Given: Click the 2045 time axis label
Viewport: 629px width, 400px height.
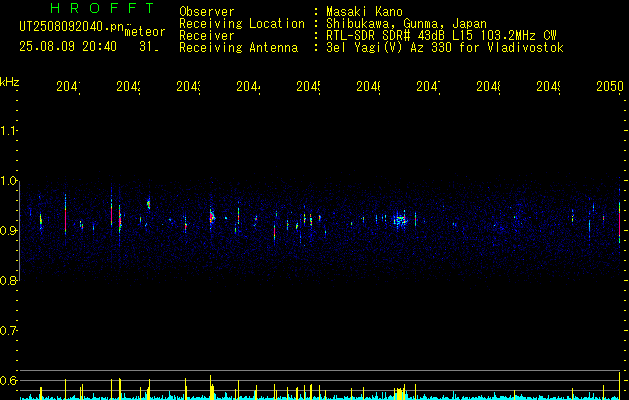Looking at the screenshot, I should pos(308,87).
